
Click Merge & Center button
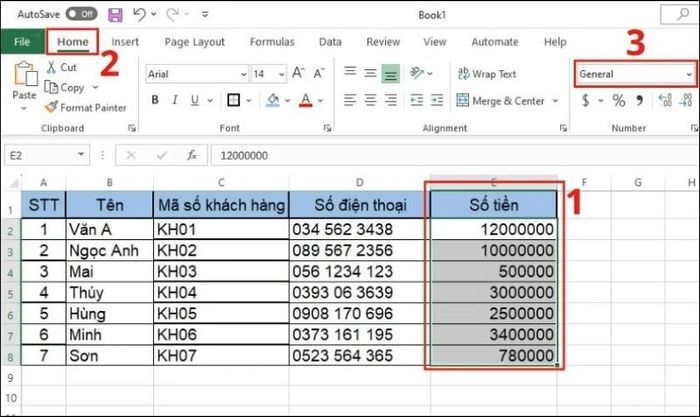click(x=500, y=101)
